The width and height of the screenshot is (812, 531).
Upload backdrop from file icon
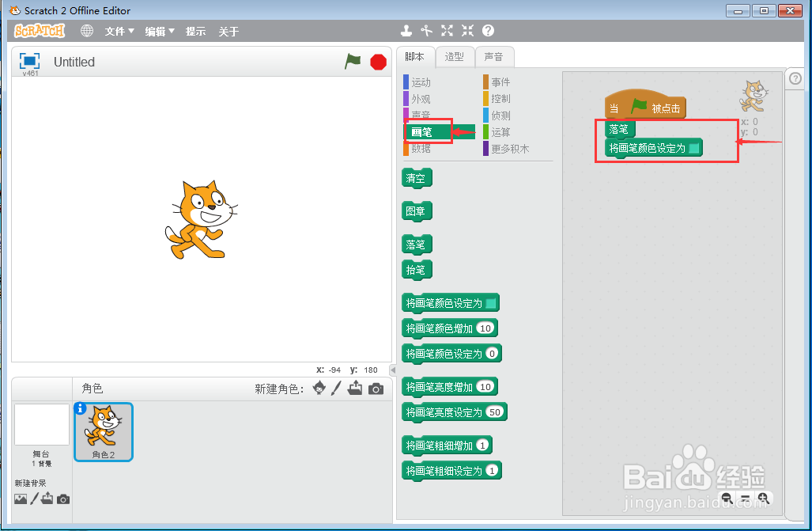pyautogui.click(x=47, y=499)
